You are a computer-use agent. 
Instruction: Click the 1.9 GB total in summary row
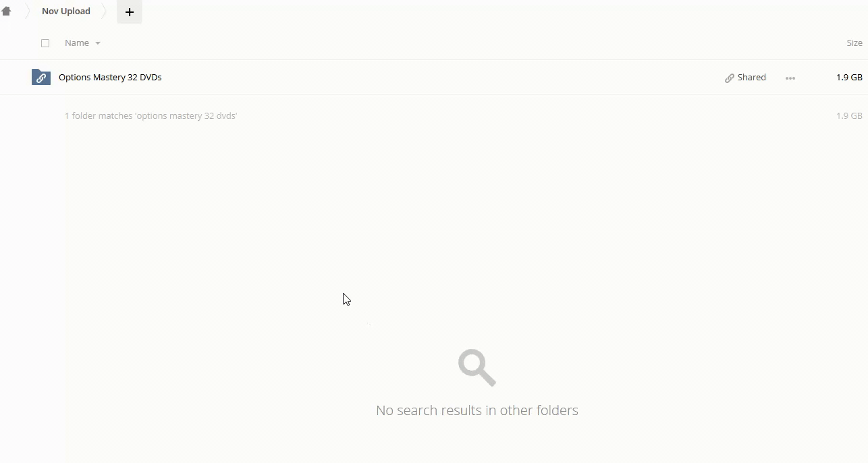tap(849, 116)
